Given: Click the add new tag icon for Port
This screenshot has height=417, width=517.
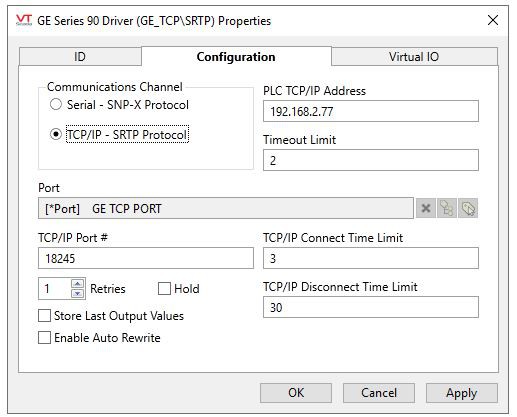Looking at the screenshot, I should pos(468,208).
